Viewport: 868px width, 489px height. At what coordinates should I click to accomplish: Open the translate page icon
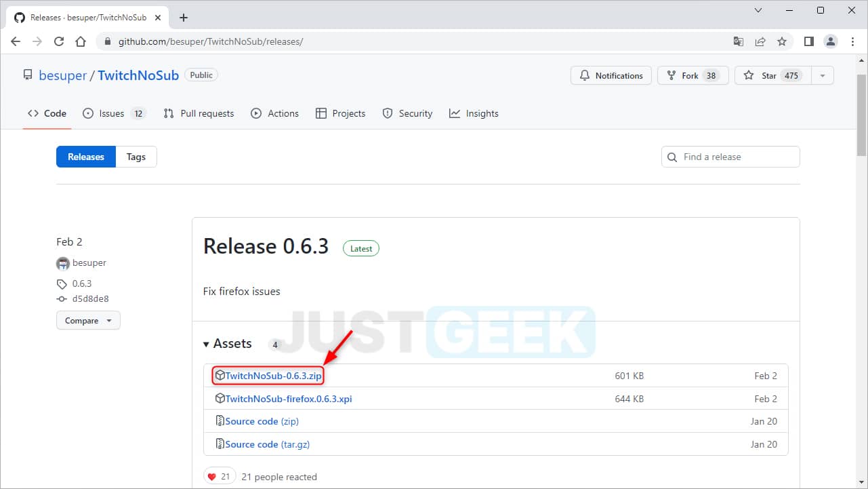(x=739, y=41)
